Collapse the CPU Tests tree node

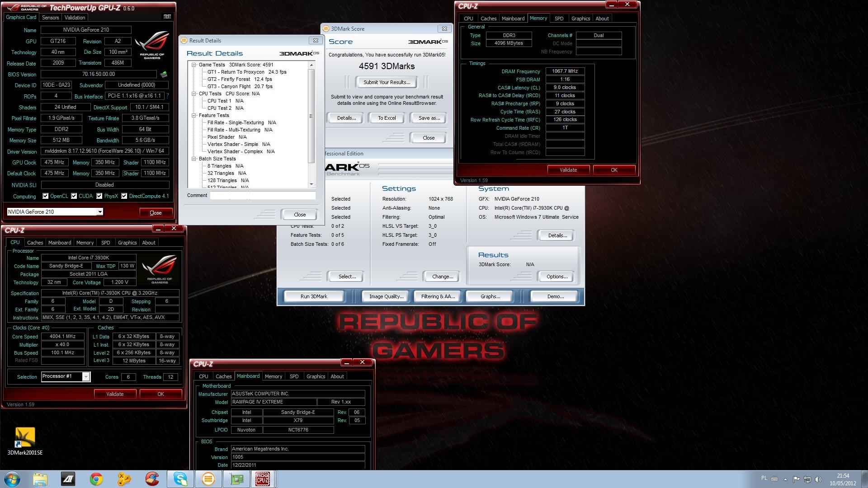(x=193, y=94)
